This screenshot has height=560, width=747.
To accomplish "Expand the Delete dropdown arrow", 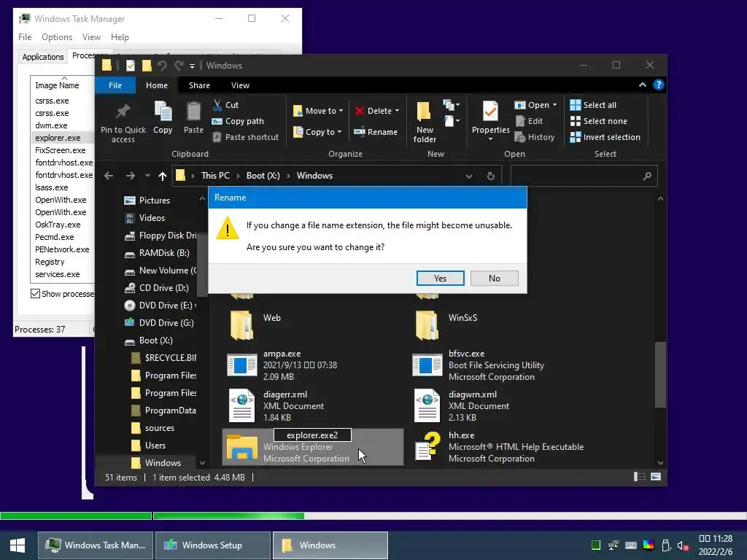I will [x=397, y=111].
